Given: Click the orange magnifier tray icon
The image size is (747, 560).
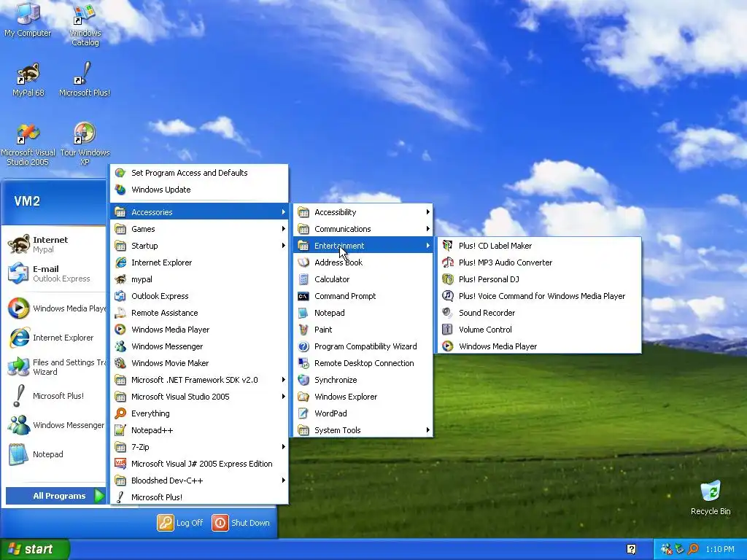Looking at the screenshot, I should [693, 549].
